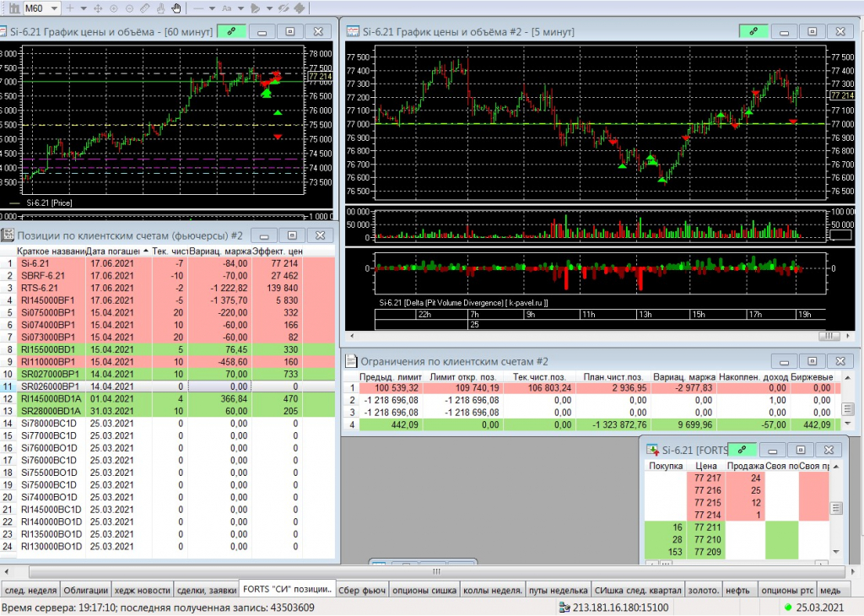Toggle the link anchor on 5-minute chart
Screen dimensions: 864x616
[753, 31]
